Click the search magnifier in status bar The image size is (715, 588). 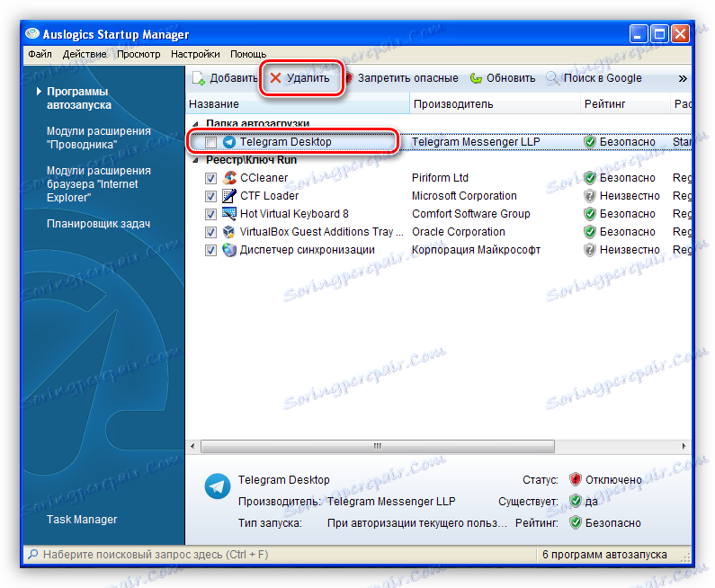[33, 554]
